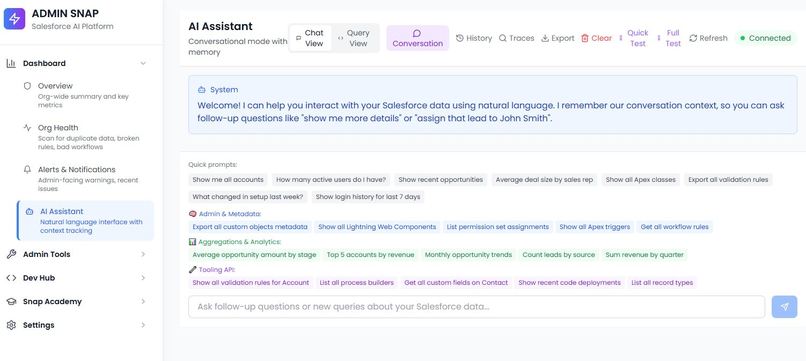The image size is (806, 361).
Task: Expand the Dev Hub section chevron
Action: (143, 278)
